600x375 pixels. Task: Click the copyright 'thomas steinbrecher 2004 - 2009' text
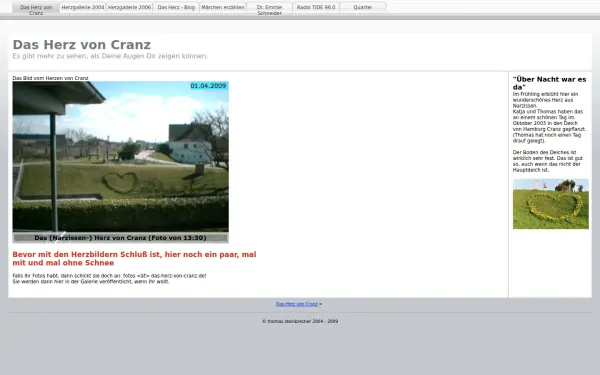(300, 321)
